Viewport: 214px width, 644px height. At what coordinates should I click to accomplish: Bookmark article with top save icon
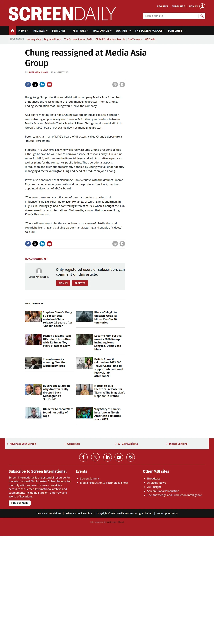tap(122, 84)
